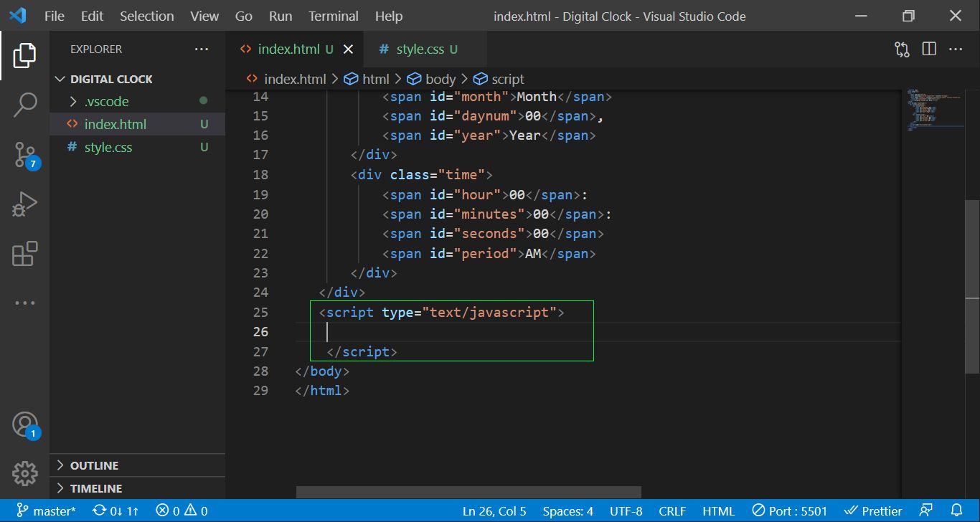This screenshot has width=980, height=522.
Task: Split the editor to the right
Action: coord(929,49)
